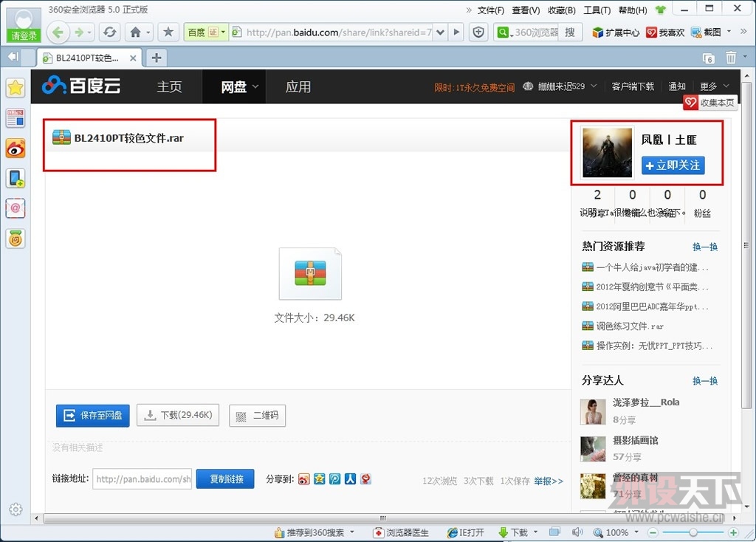The image size is (756, 542).
Task: Open the 调色练习文件.rar resource link
Action: point(630,326)
